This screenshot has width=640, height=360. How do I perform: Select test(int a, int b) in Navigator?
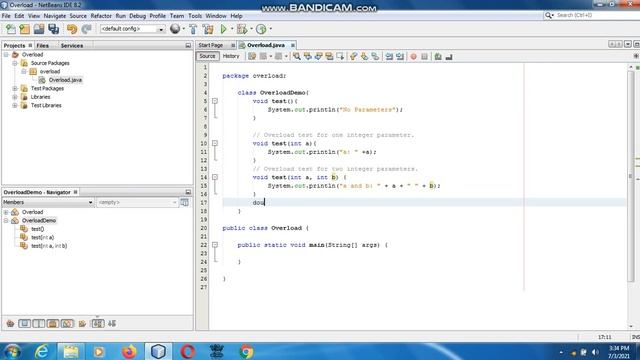[x=49, y=246]
